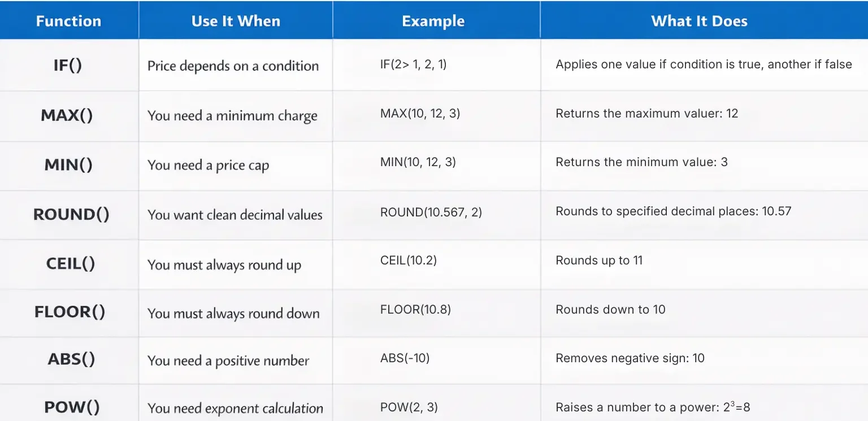Screen dimensions: 868x421
Task: Click the POW() function name
Action: click(x=72, y=407)
